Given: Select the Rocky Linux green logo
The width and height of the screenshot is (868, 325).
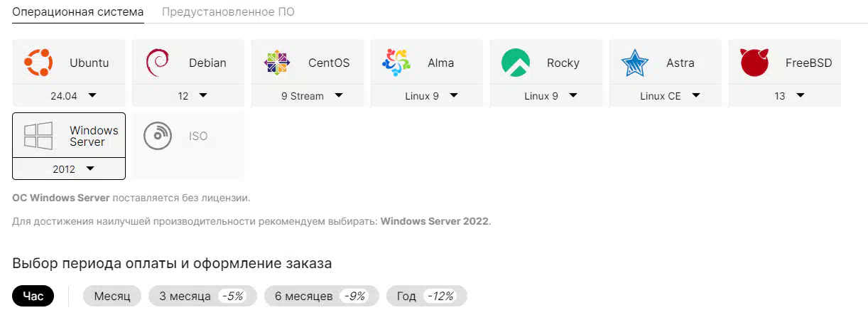Looking at the screenshot, I should point(516,63).
